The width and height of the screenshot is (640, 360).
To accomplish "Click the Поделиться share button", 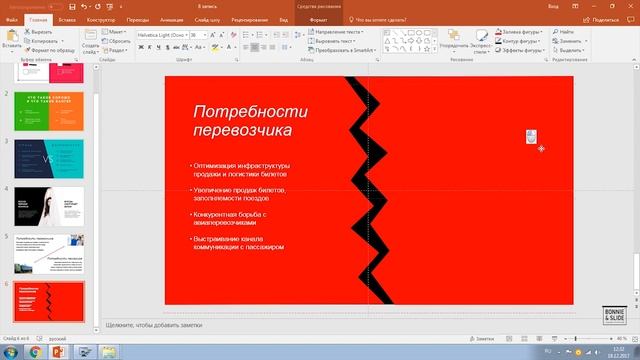I will [601, 20].
